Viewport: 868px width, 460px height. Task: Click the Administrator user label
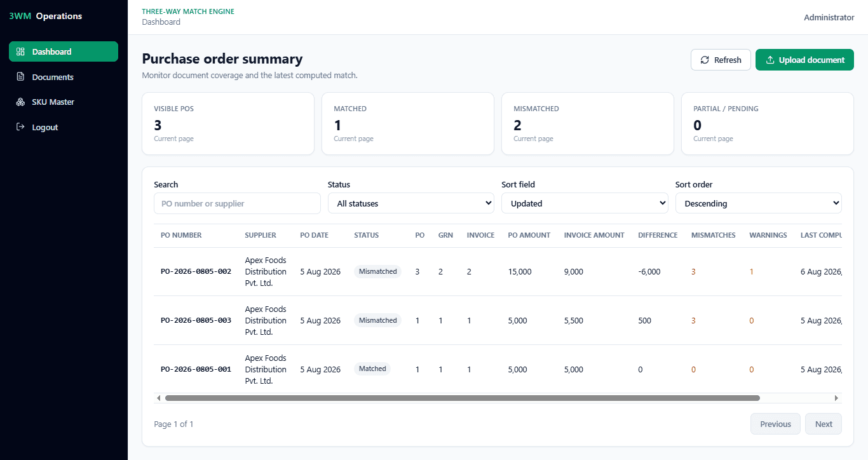click(x=829, y=18)
